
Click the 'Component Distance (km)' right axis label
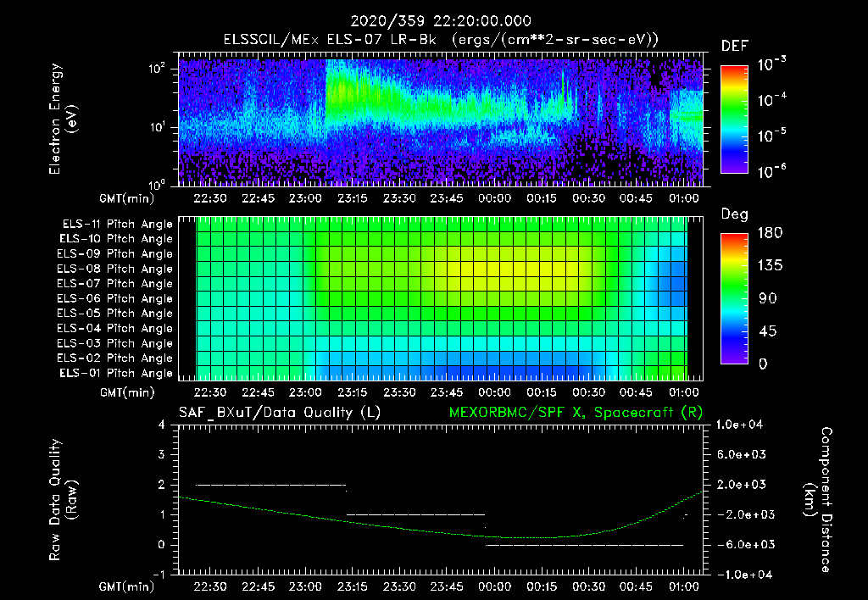pyautogui.click(x=818, y=500)
